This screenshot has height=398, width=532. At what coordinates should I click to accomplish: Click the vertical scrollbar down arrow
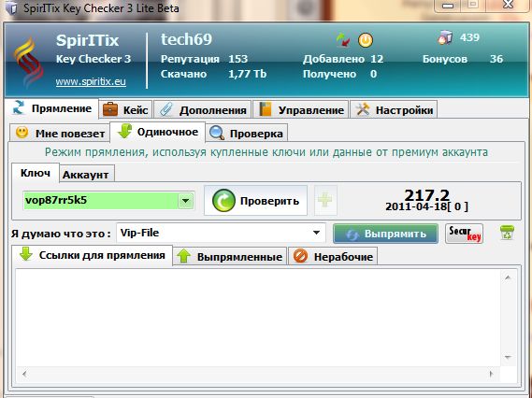[508, 357]
